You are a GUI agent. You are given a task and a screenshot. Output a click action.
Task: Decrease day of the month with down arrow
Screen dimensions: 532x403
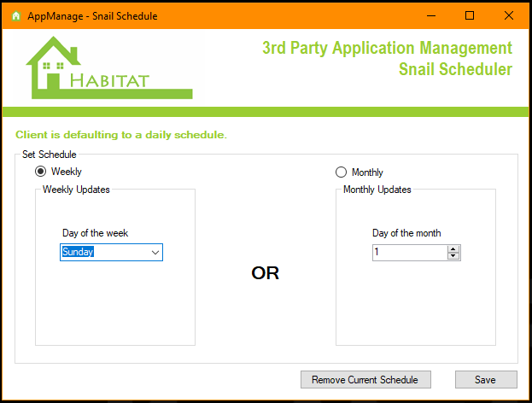click(x=453, y=256)
